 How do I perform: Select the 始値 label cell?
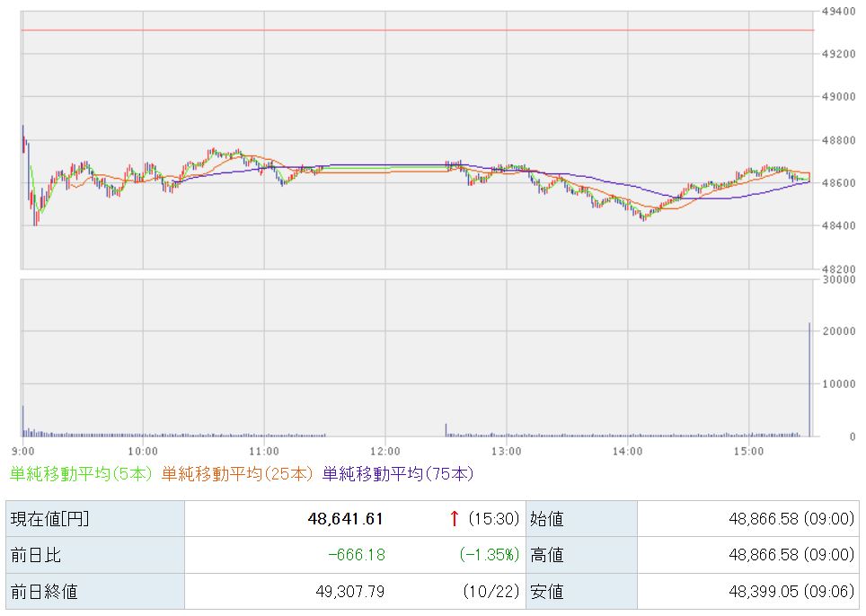[548, 518]
